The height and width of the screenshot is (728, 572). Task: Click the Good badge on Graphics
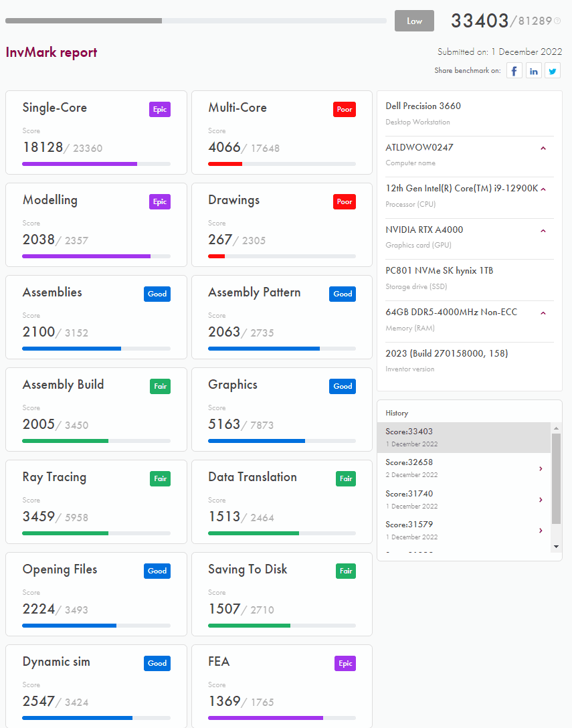click(343, 386)
